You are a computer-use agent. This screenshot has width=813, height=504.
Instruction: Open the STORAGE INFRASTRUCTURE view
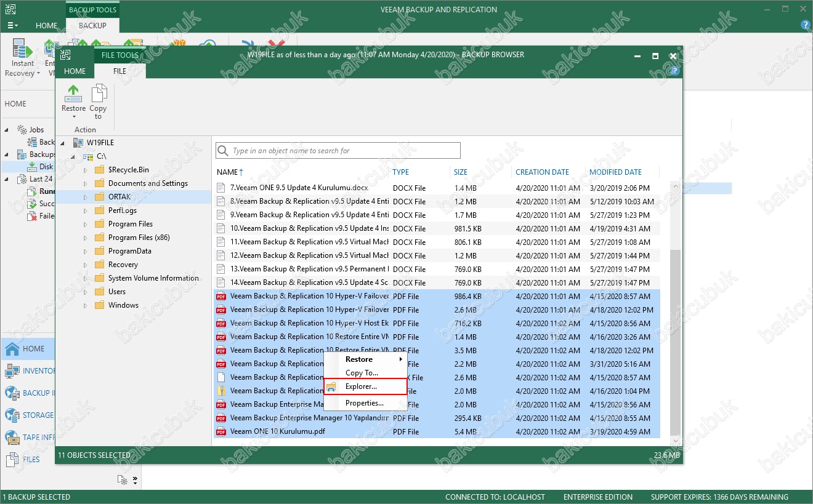point(30,415)
